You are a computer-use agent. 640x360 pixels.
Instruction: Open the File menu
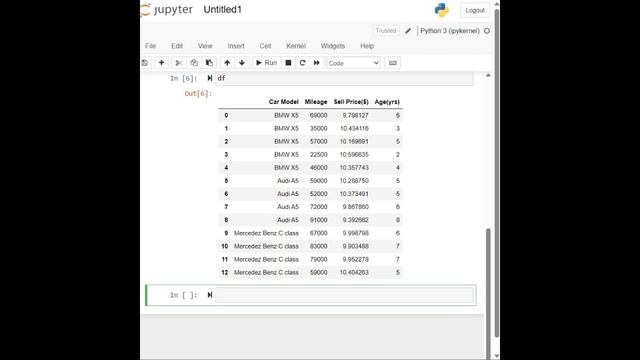pyautogui.click(x=151, y=46)
